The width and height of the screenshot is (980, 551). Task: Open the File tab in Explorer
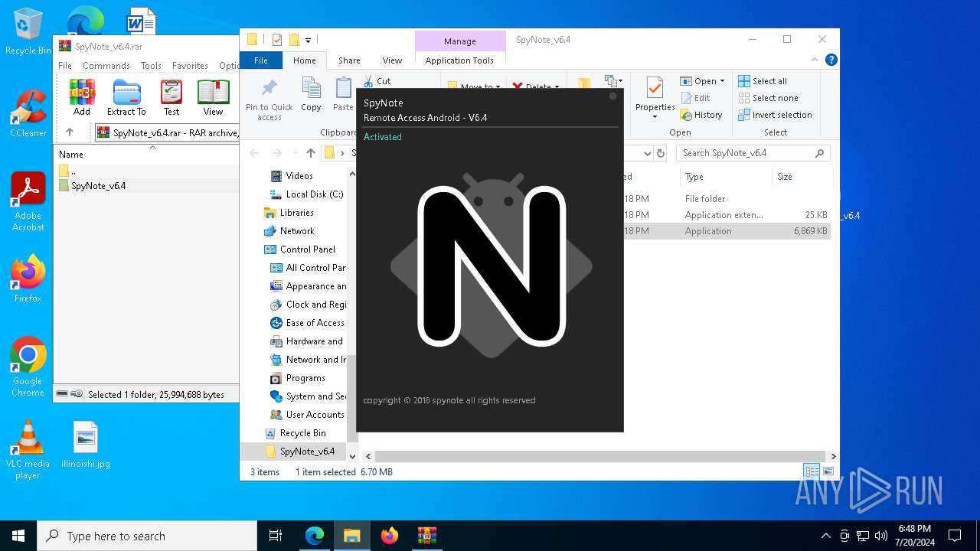pyautogui.click(x=261, y=60)
